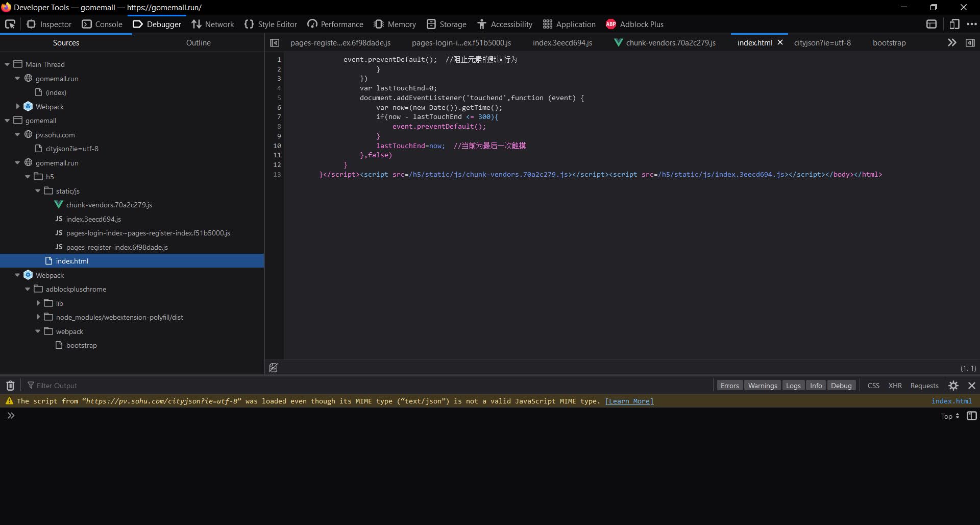Viewport: 980px width, 525px height.
Task: Select pages-login-index~pages-register-index.f51b5000.js in the tree
Action: [148, 233]
